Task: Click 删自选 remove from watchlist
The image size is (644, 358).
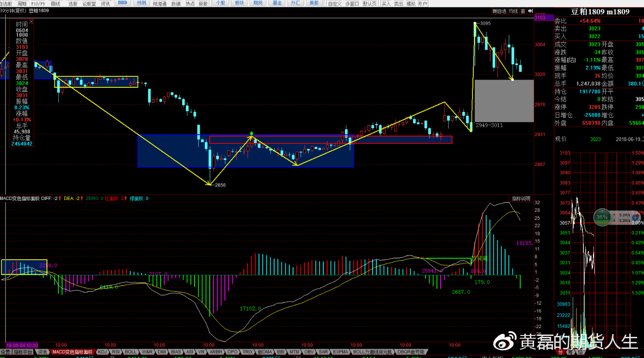Action: point(499,11)
